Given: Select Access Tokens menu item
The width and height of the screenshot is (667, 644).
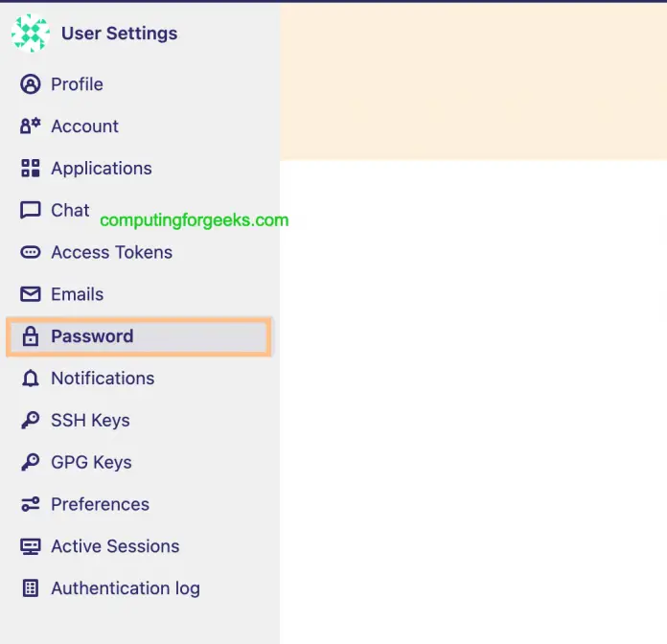Looking at the screenshot, I should click(x=111, y=253).
